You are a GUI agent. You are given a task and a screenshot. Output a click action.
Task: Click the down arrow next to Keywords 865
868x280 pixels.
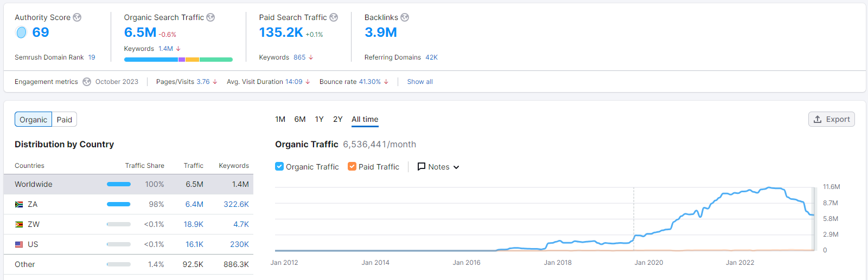[311, 57]
